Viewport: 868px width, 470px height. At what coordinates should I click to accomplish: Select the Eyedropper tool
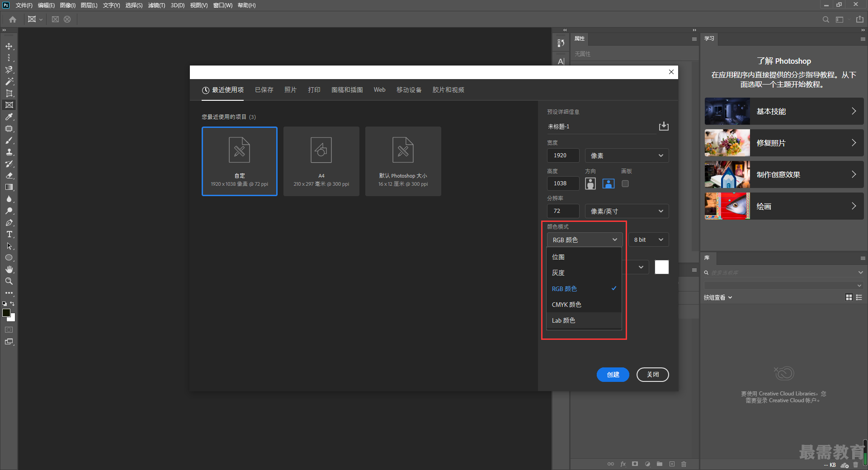click(9, 117)
